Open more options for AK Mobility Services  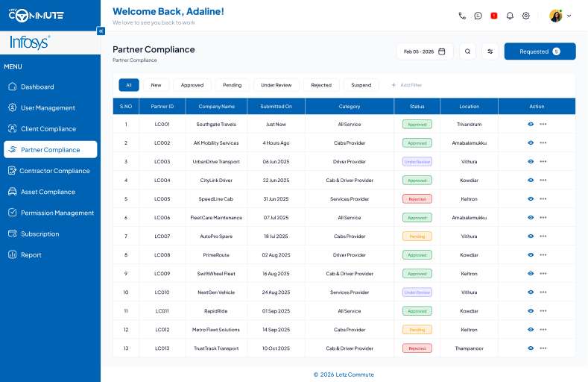(x=543, y=143)
